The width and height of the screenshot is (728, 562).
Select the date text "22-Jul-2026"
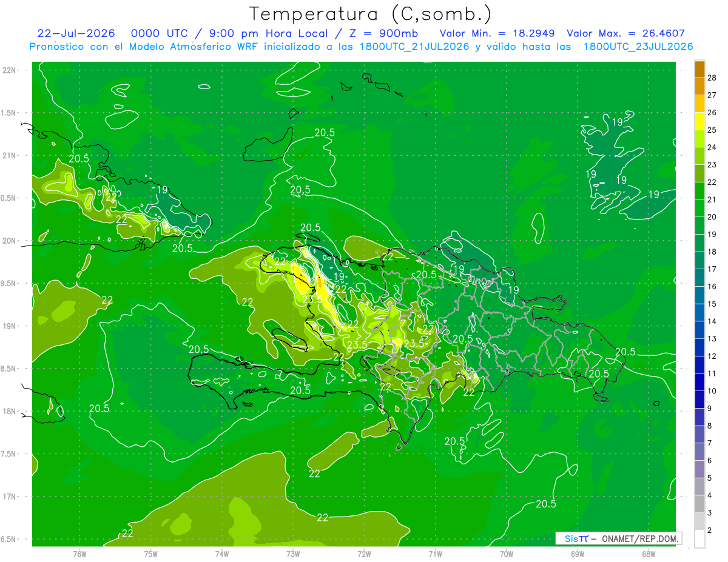pos(77,33)
